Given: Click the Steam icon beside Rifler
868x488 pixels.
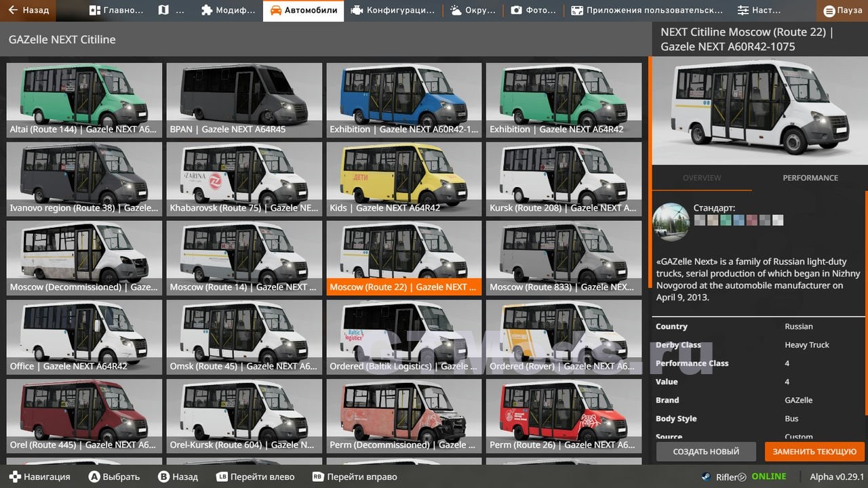Looking at the screenshot, I should click(707, 476).
